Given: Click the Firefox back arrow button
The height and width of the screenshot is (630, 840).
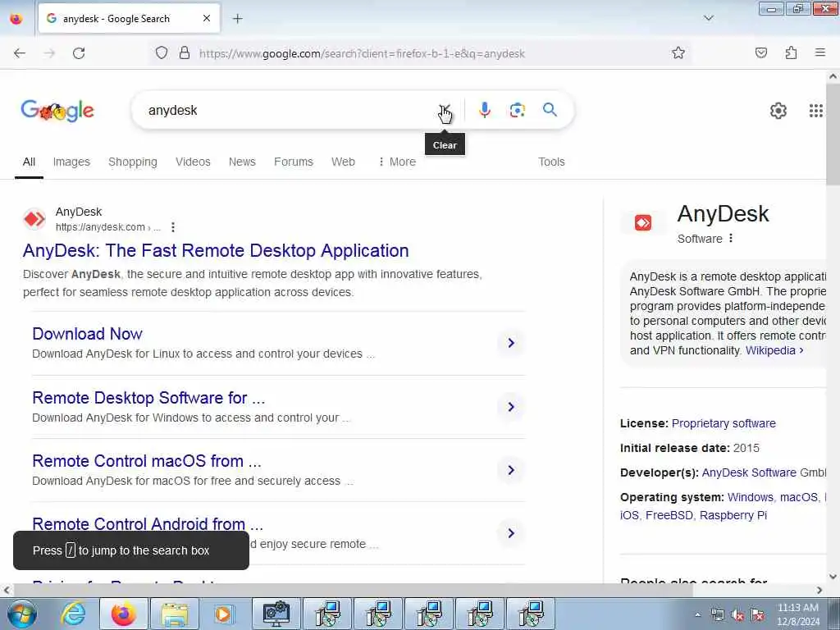Looking at the screenshot, I should (x=20, y=53).
